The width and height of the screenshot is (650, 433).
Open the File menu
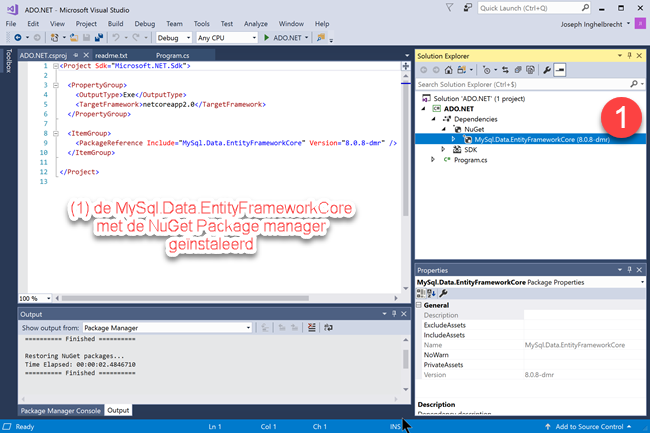pyautogui.click(x=11, y=24)
